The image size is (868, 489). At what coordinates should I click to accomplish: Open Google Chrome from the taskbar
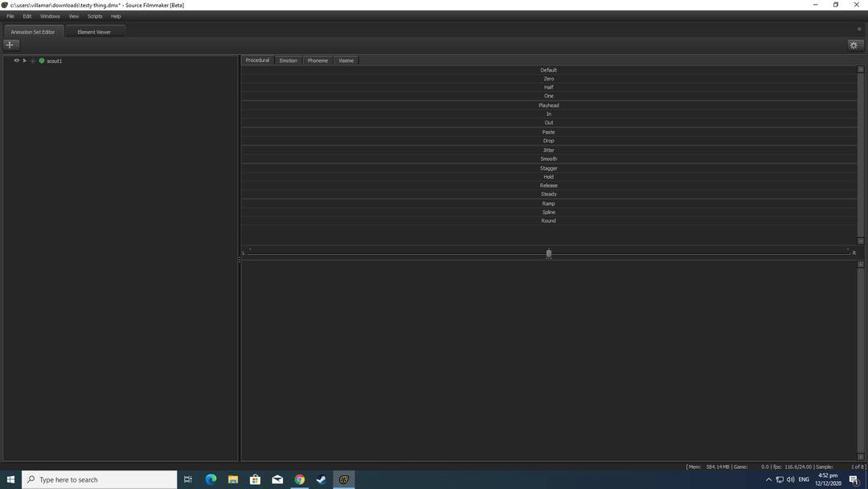pyautogui.click(x=299, y=479)
